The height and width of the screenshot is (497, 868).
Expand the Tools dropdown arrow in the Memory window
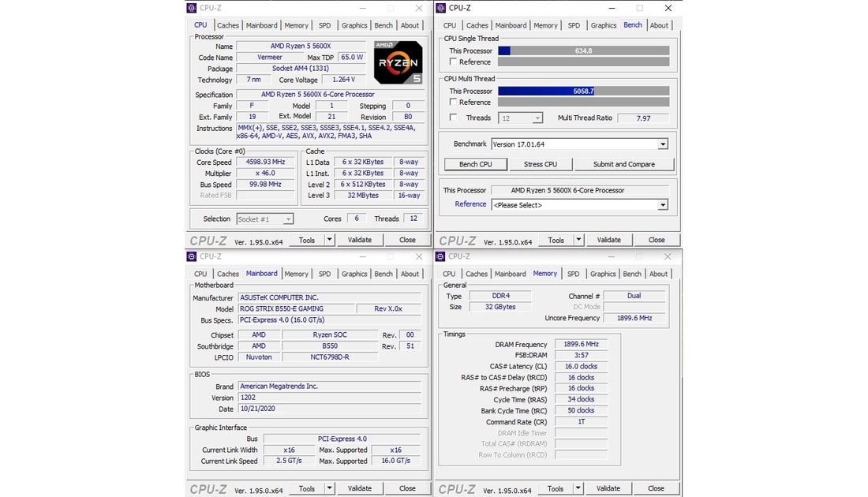pos(578,488)
